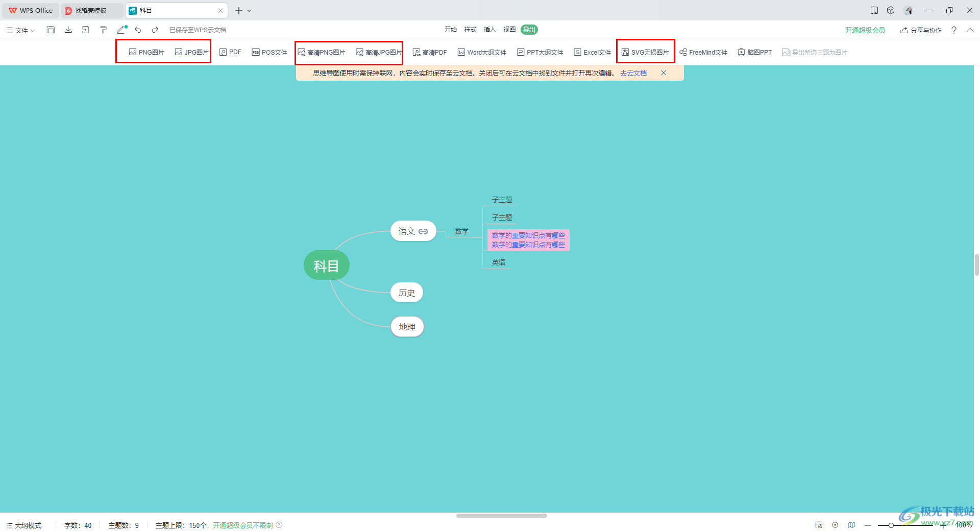Screen dimensions: 980x531
Task: Export as 高清PDF
Action: pos(430,52)
